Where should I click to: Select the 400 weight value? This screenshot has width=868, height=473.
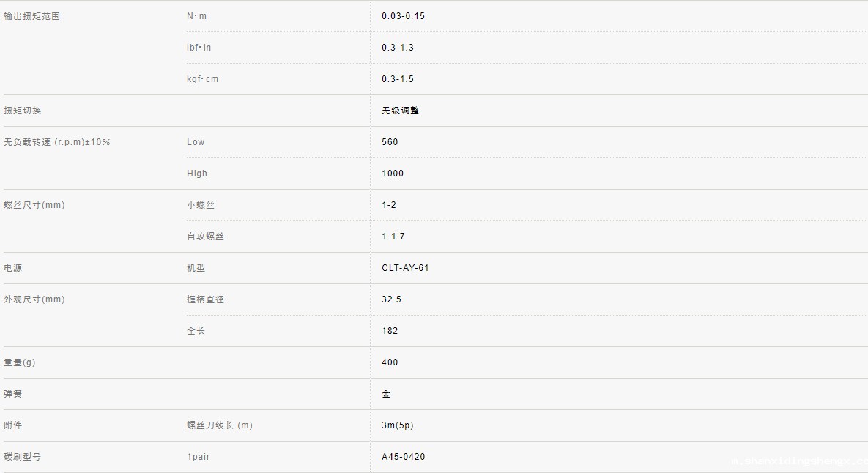390,362
